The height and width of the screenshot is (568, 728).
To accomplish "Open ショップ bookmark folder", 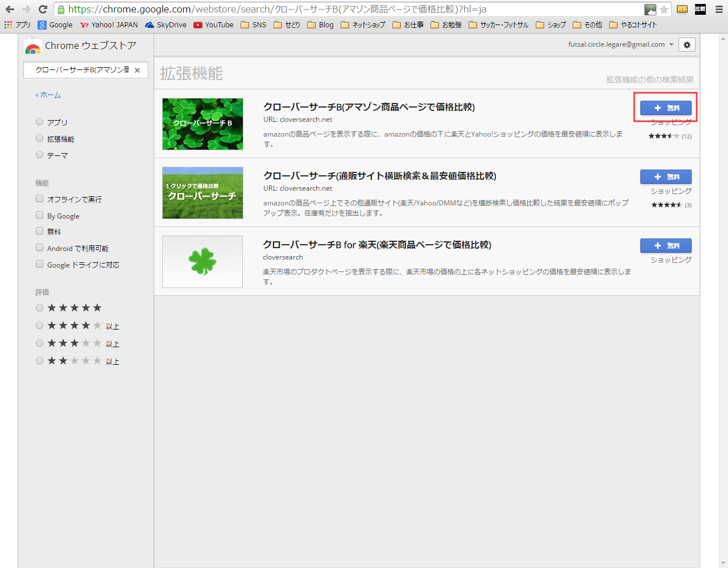I will coord(551,25).
